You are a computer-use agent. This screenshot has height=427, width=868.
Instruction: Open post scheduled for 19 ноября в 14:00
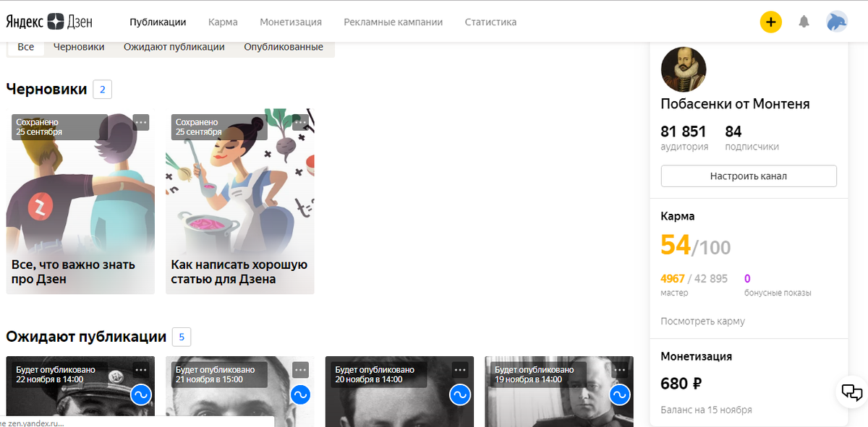click(x=559, y=392)
